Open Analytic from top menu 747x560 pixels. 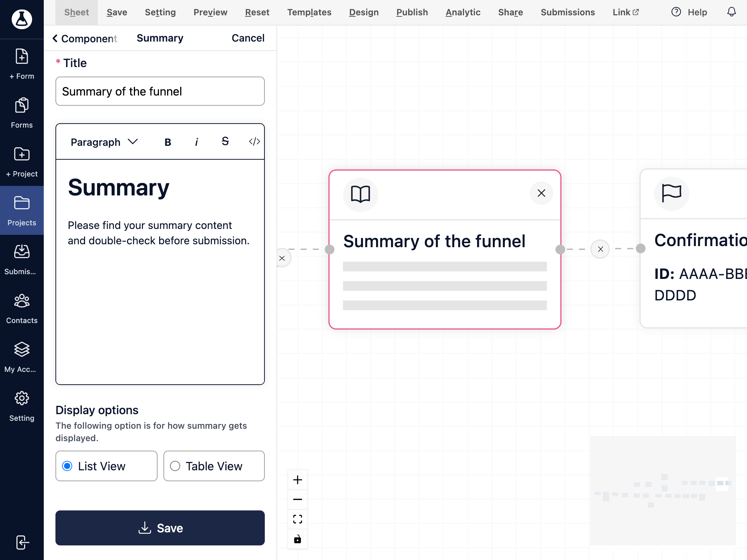point(463,12)
